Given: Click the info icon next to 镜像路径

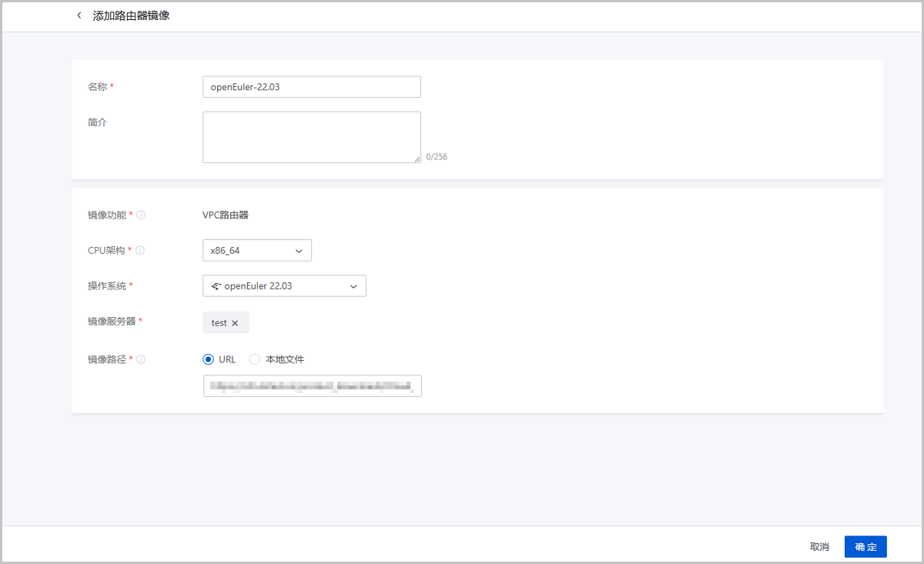Looking at the screenshot, I should [x=141, y=359].
